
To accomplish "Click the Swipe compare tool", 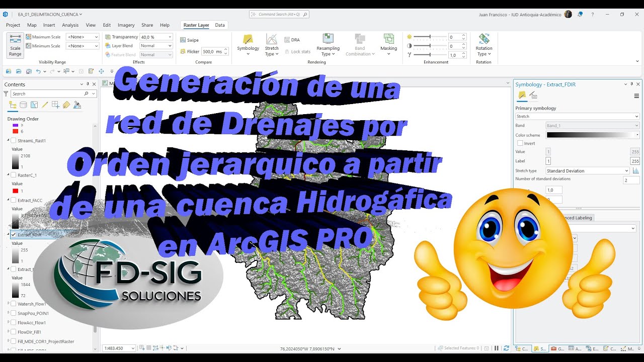I will pos(190,40).
